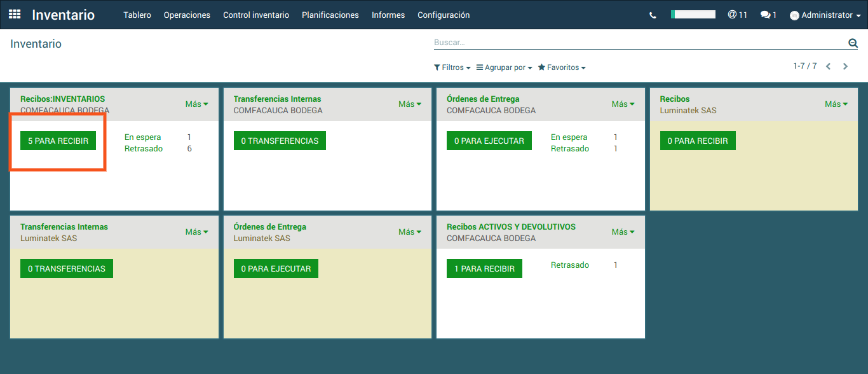Click the progress bar in top navbar
868x374 pixels.
[x=693, y=14]
